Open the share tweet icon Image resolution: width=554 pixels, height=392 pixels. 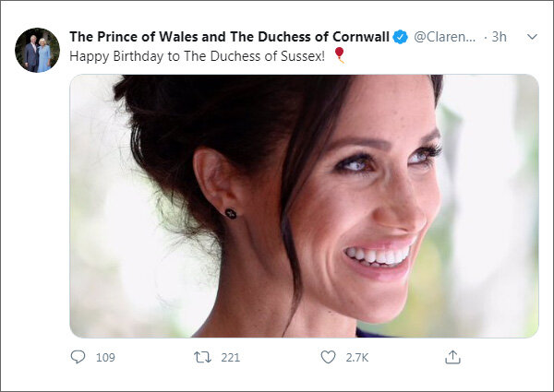[x=452, y=357]
